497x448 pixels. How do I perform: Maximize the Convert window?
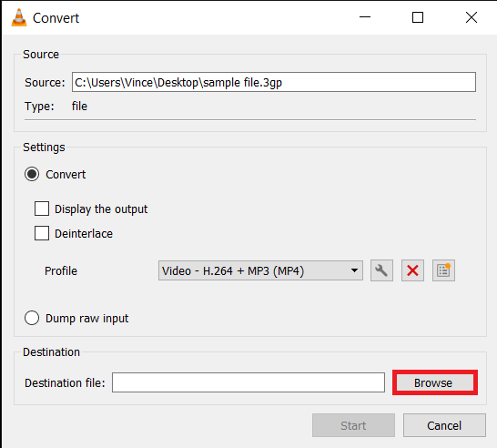pyautogui.click(x=418, y=17)
